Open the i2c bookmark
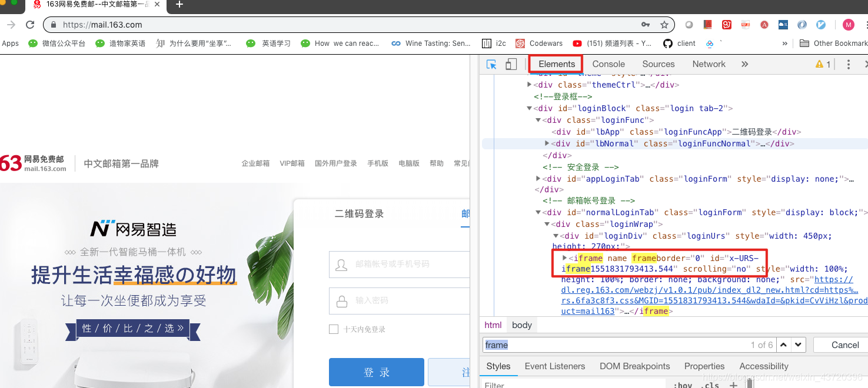The image size is (868, 388). point(494,44)
